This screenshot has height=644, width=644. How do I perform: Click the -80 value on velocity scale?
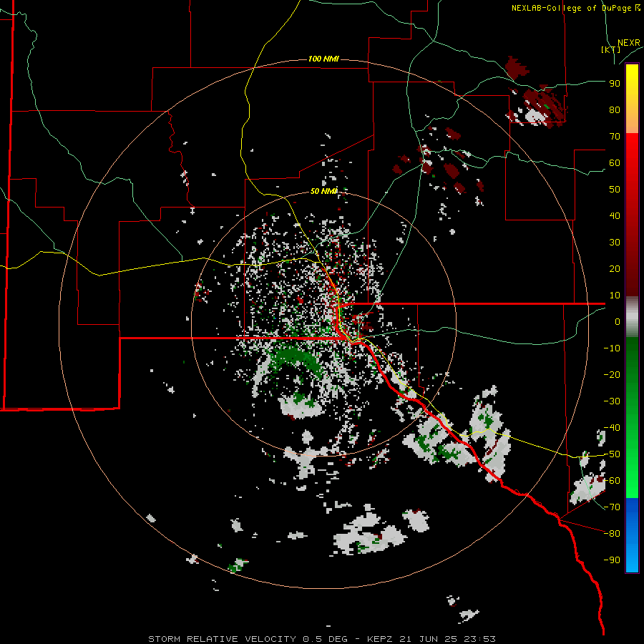612,534
